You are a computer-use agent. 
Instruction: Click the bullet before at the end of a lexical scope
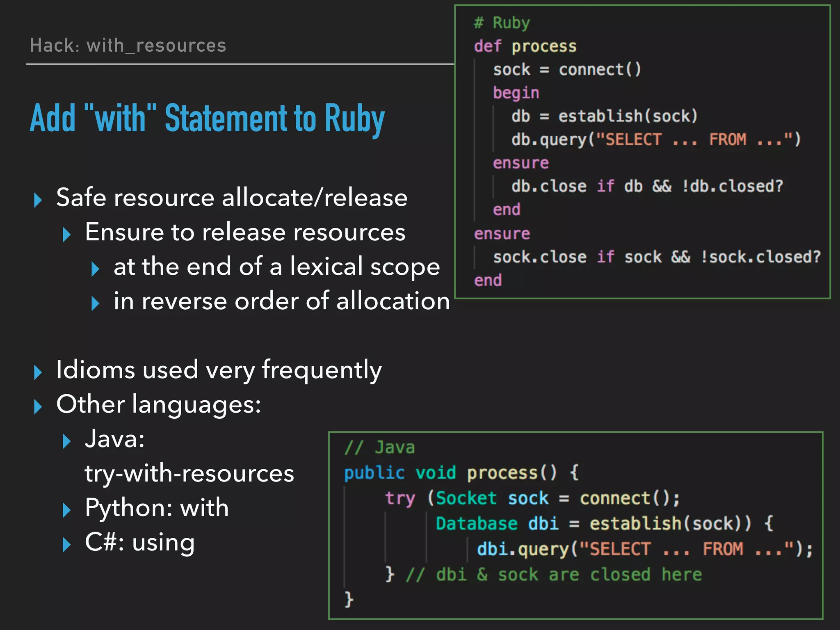[x=96, y=269]
